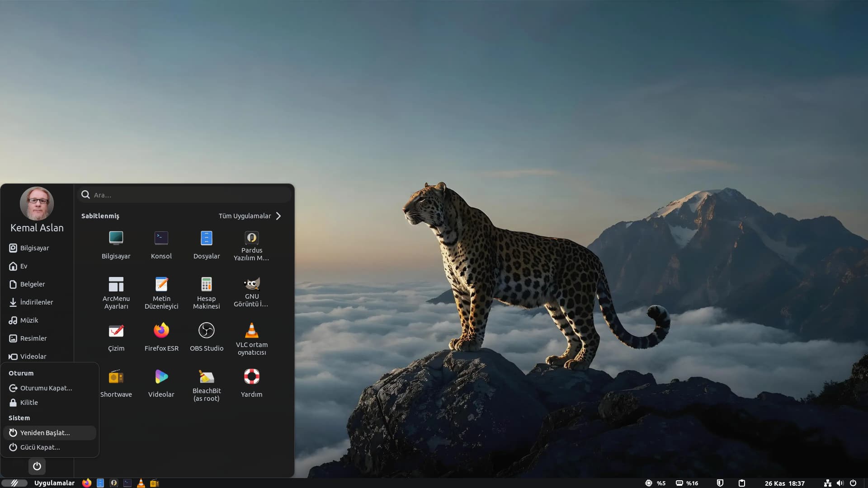Open ArcMenu Ayarları settings
The width and height of the screenshot is (868, 488).
pyautogui.click(x=116, y=292)
